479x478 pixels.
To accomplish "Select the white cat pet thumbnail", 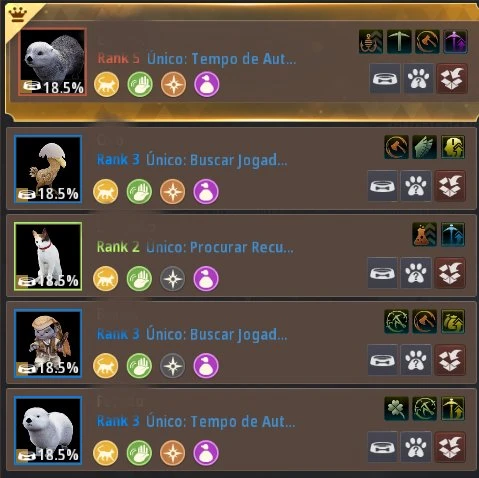I will point(48,256).
